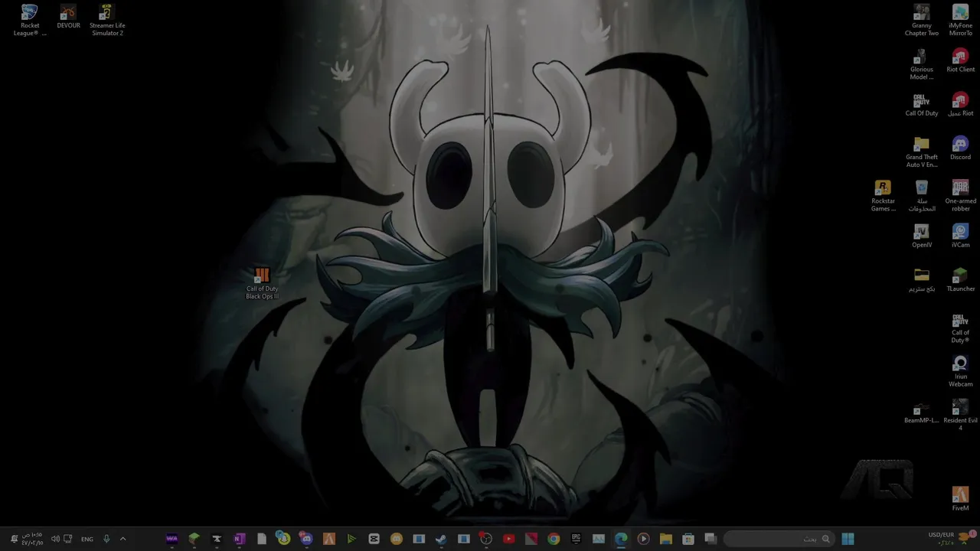Click the taskbar search box (بحث)
The height and width of the screenshot is (551, 980).
pyautogui.click(x=779, y=539)
